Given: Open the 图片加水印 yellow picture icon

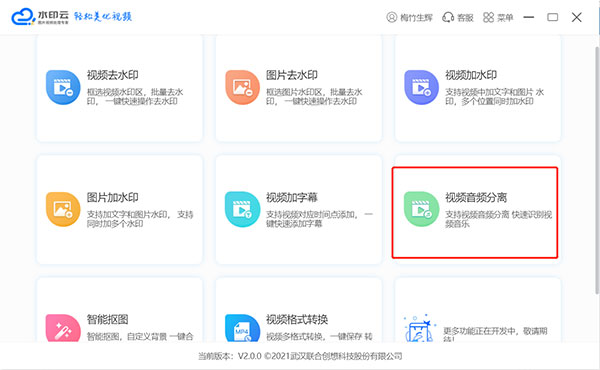Looking at the screenshot, I should (x=63, y=209).
